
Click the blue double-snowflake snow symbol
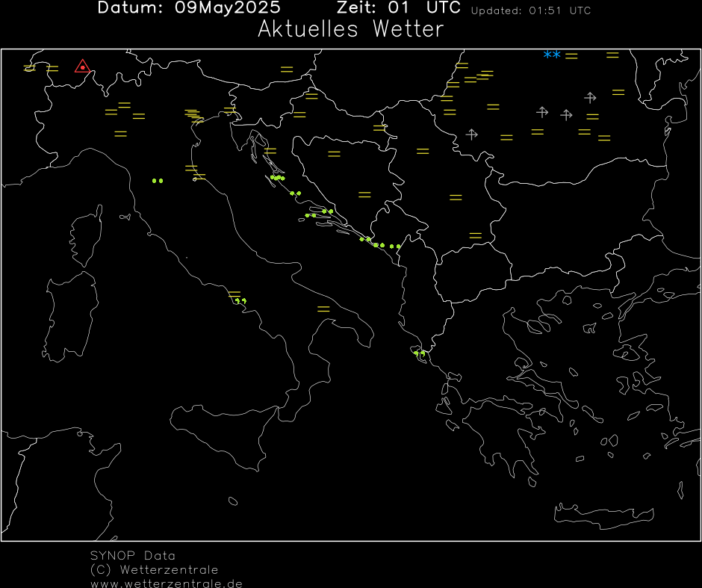pos(552,55)
